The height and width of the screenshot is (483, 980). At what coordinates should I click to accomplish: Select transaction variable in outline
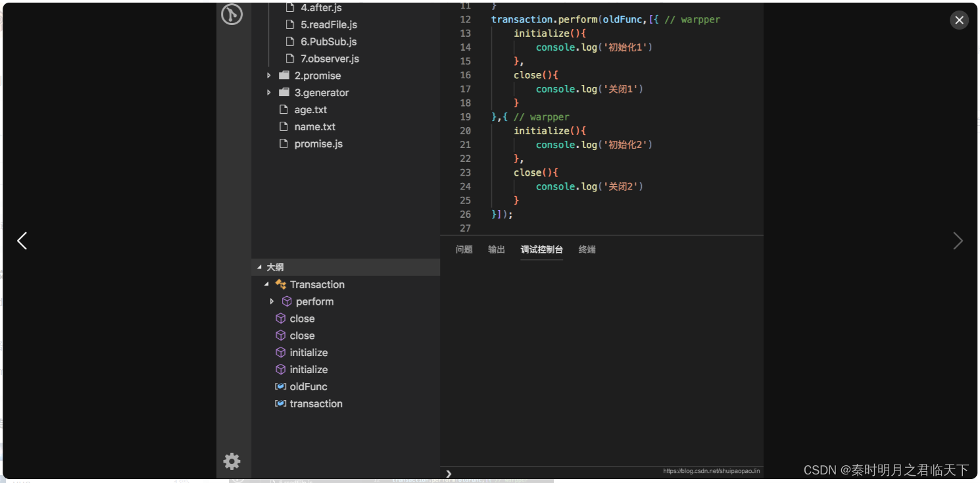(x=316, y=404)
